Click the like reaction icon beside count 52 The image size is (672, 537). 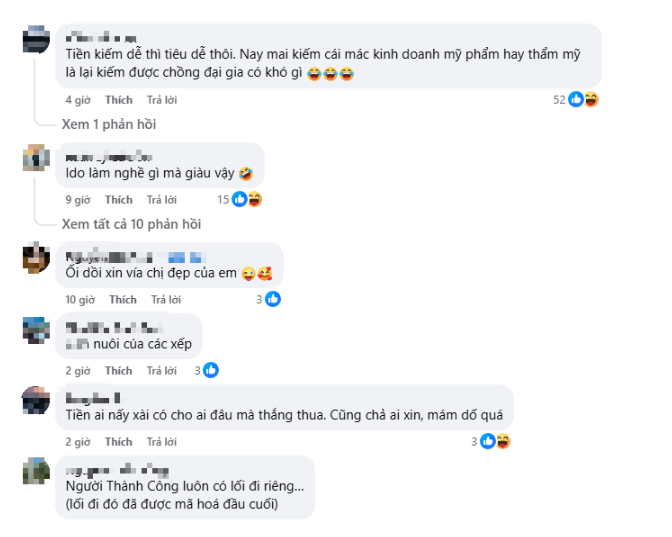[x=576, y=99]
